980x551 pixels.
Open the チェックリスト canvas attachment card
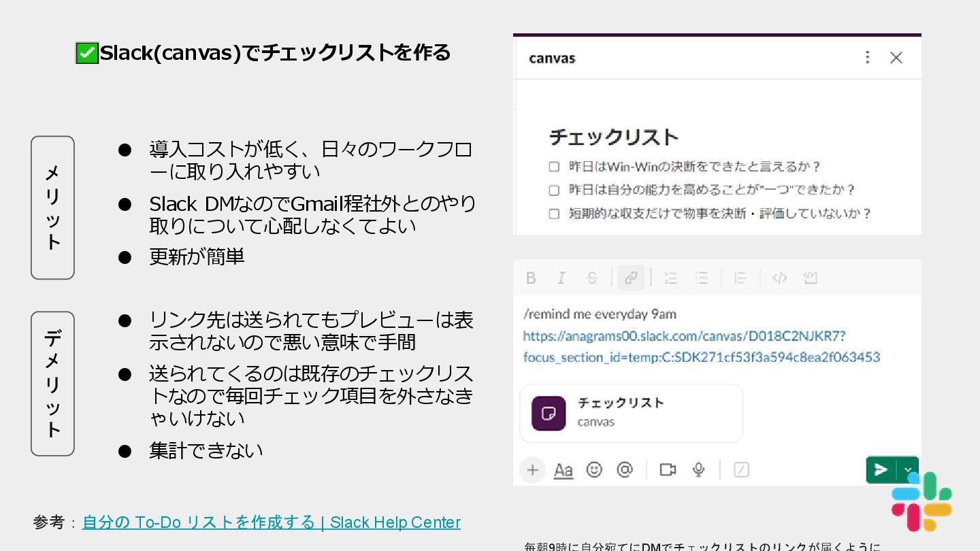click(631, 413)
